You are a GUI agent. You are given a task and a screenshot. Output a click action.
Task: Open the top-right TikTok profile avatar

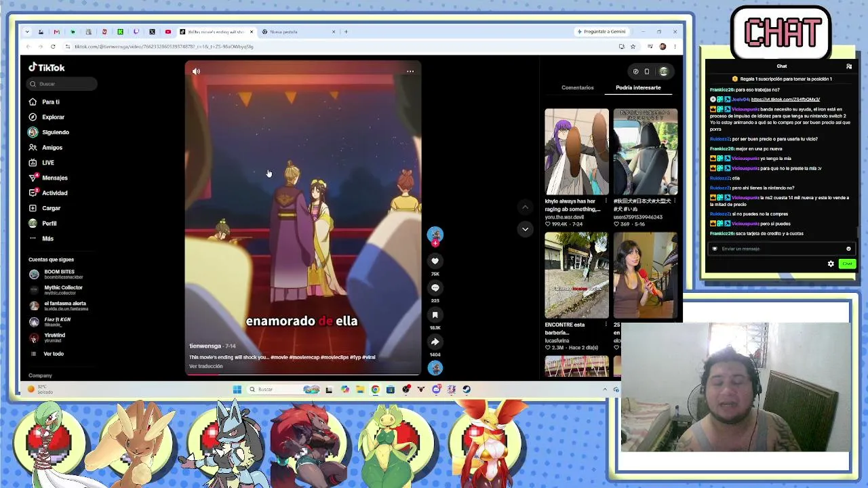click(x=663, y=71)
